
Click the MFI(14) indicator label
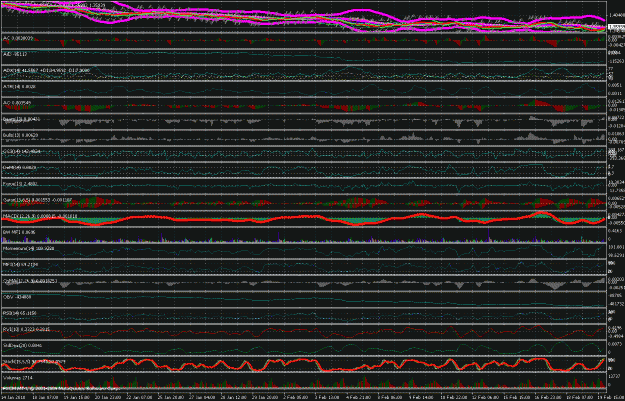point(20,264)
